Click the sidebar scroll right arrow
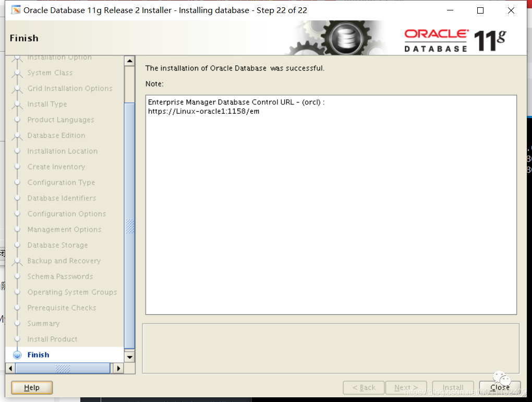The height and width of the screenshot is (402, 532). pos(118,368)
